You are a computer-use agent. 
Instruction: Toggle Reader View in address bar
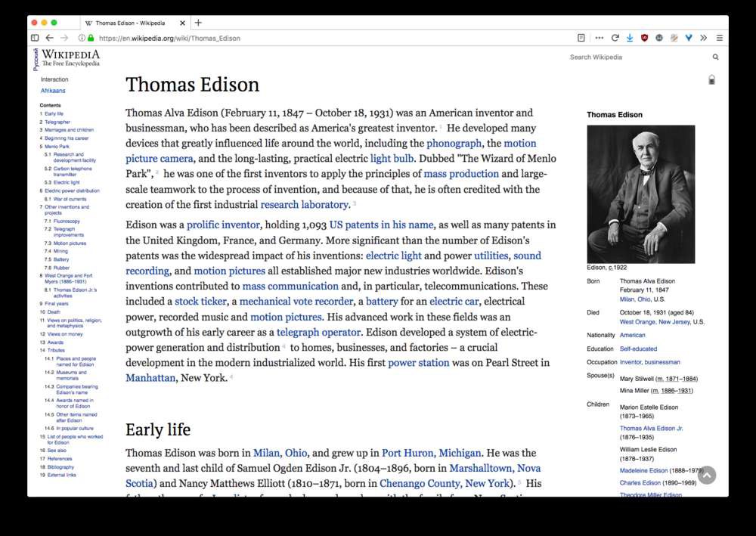click(x=581, y=38)
